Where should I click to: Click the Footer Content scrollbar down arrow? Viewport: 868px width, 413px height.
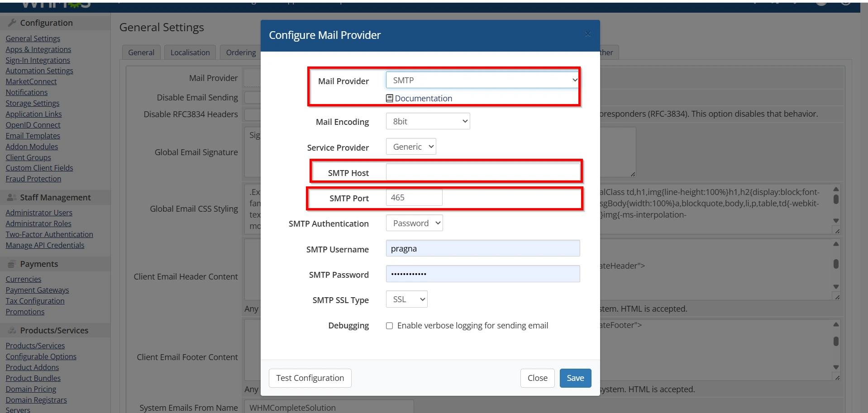pos(836,367)
